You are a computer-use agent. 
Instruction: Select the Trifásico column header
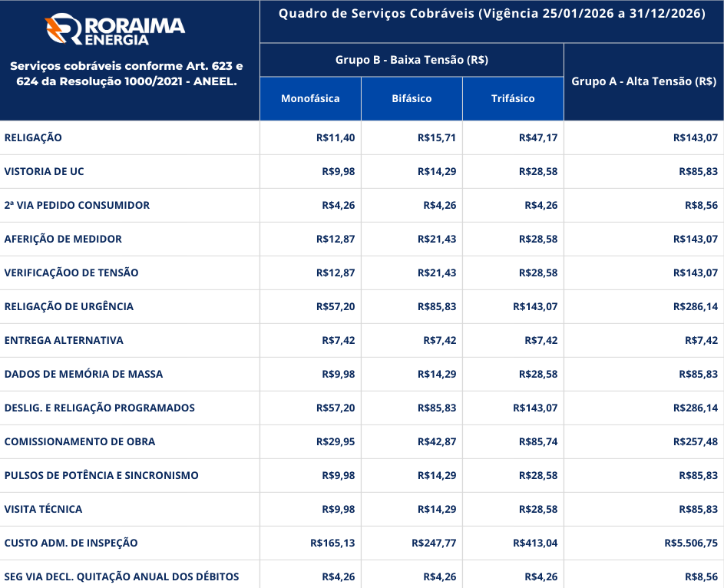tap(513, 98)
